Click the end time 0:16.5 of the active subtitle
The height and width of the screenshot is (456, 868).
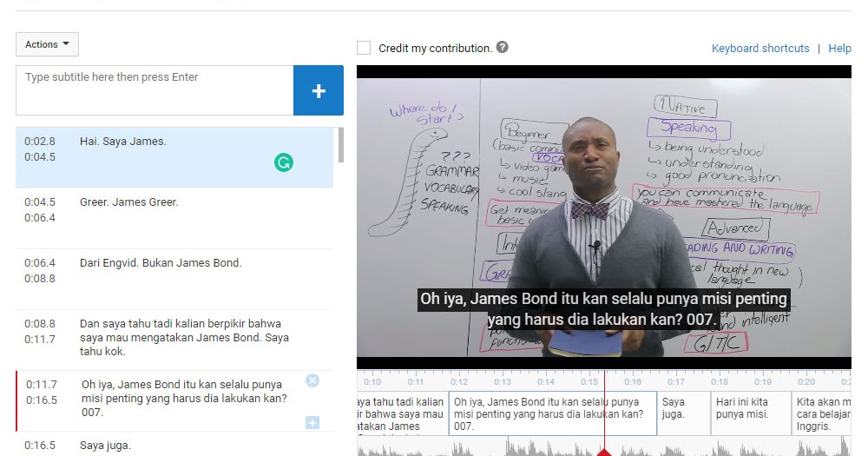click(x=42, y=400)
